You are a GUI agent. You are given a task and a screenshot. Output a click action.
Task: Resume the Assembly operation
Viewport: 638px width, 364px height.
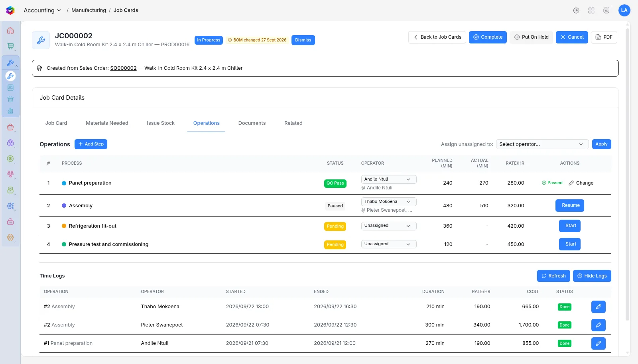pos(570,206)
